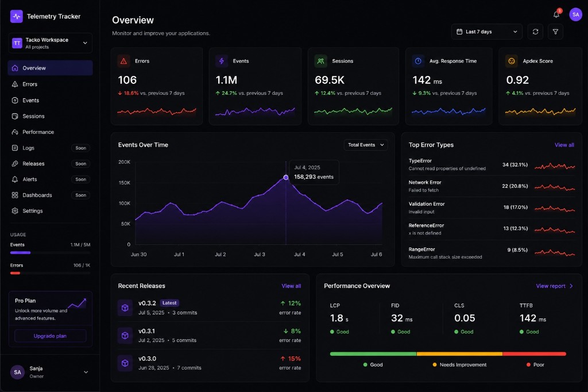Click View all in Recent Releases
588x392 pixels.
click(x=291, y=286)
